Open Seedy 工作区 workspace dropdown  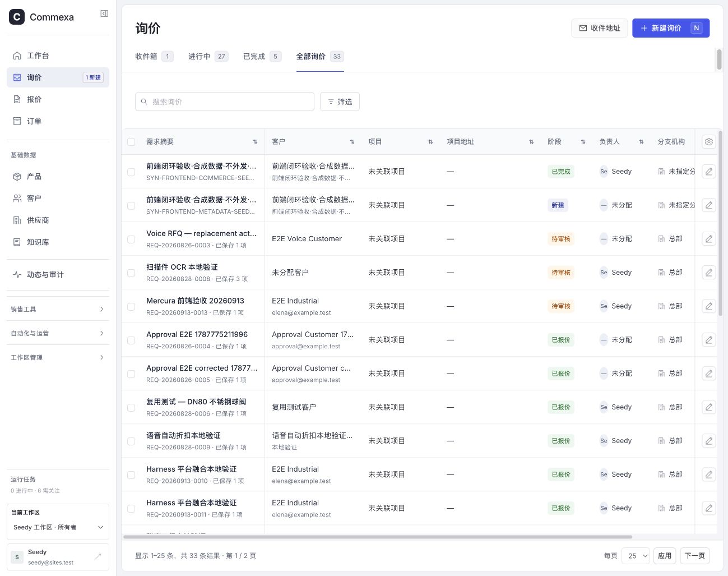58,527
